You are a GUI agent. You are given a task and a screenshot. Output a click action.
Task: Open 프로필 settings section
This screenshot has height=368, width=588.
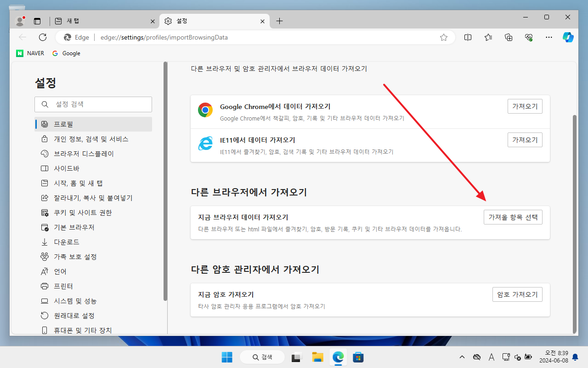tap(93, 124)
